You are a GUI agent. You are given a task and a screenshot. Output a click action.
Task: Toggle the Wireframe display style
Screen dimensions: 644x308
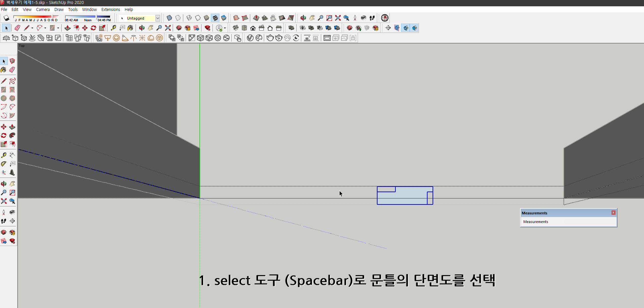tap(189, 18)
